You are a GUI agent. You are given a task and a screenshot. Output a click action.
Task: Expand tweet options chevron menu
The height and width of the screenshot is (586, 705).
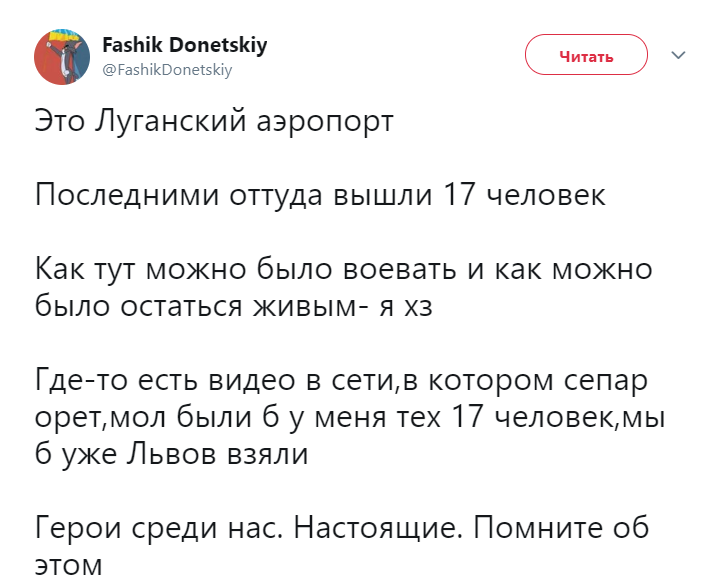click(x=678, y=55)
